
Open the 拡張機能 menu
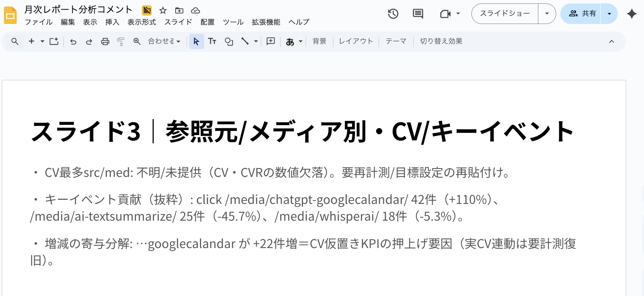click(x=266, y=22)
